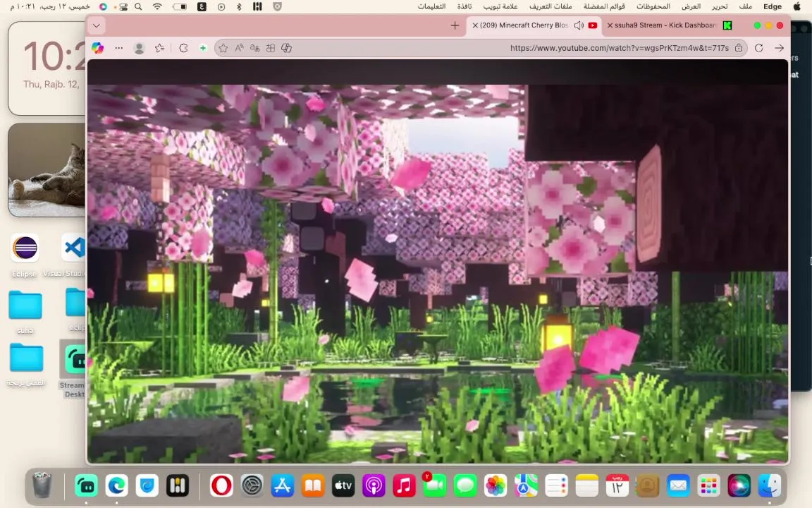Image resolution: width=812 pixels, height=508 pixels.
Task: Open the Now Playing menu bar icon
Action: [x=221, y=7]
